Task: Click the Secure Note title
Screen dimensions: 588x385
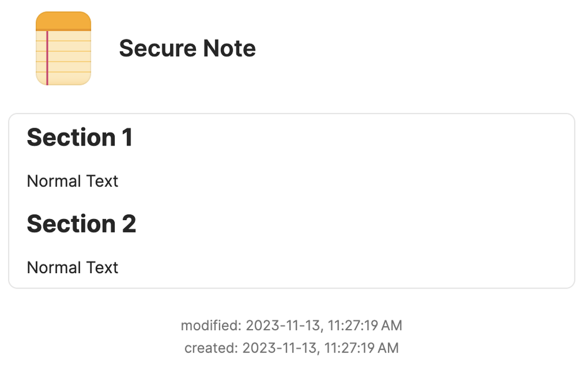Action: [x=187, y=48]
